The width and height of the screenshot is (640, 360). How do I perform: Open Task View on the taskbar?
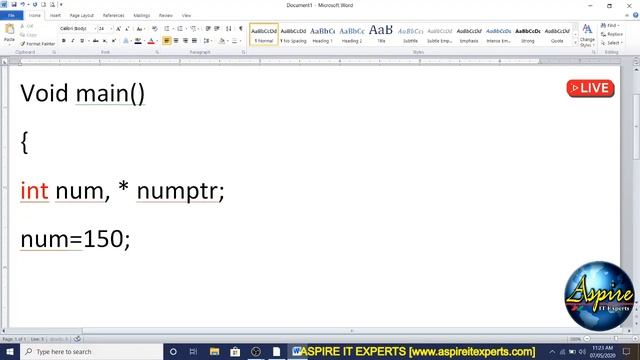193,351
